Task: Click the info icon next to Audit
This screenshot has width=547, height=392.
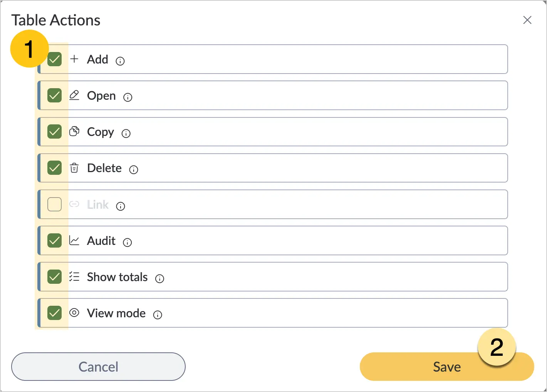Action: (127, 243)
